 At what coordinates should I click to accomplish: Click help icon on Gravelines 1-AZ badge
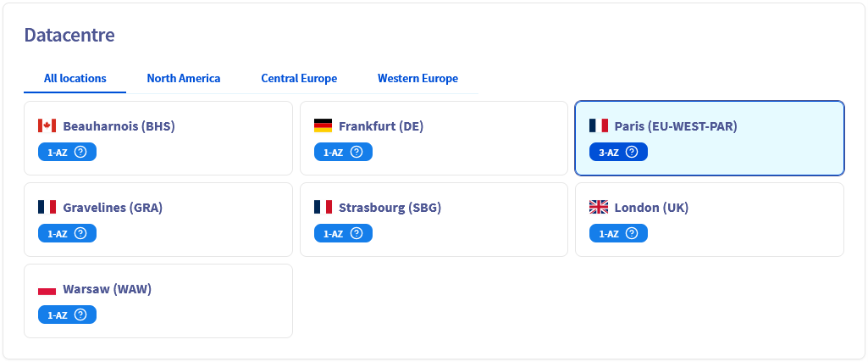pos(80,234)
